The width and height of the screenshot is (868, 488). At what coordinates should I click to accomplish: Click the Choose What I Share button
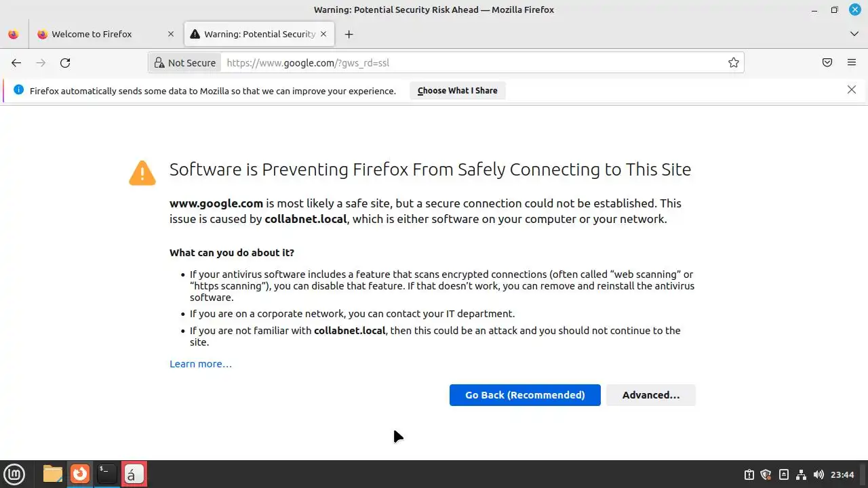click(x=457, y=91)
